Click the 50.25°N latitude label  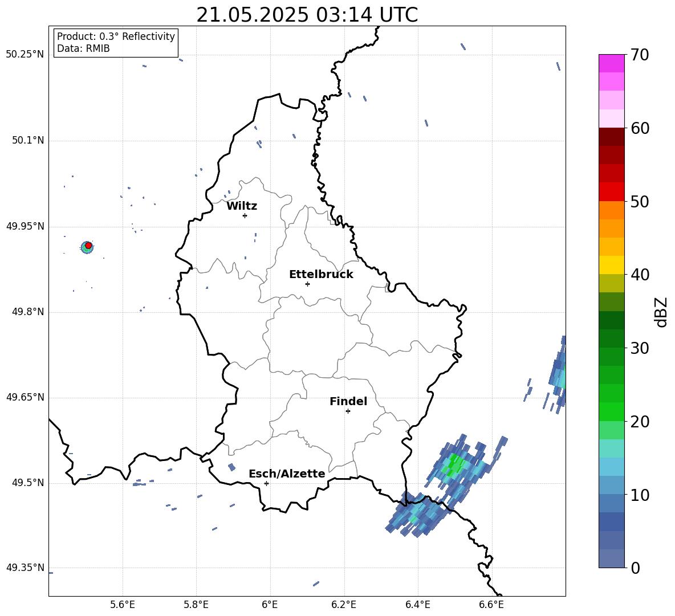click(25, 55)
